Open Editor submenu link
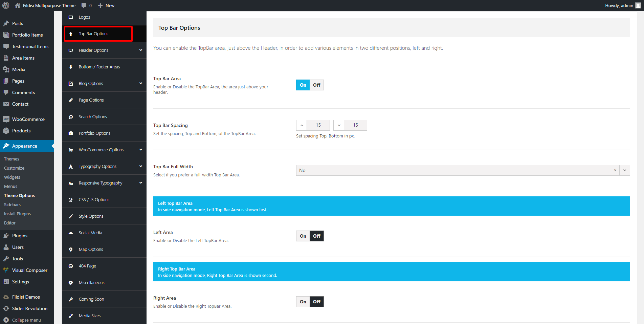This screenshot has height=324, width=644. [x=10, y=223]
